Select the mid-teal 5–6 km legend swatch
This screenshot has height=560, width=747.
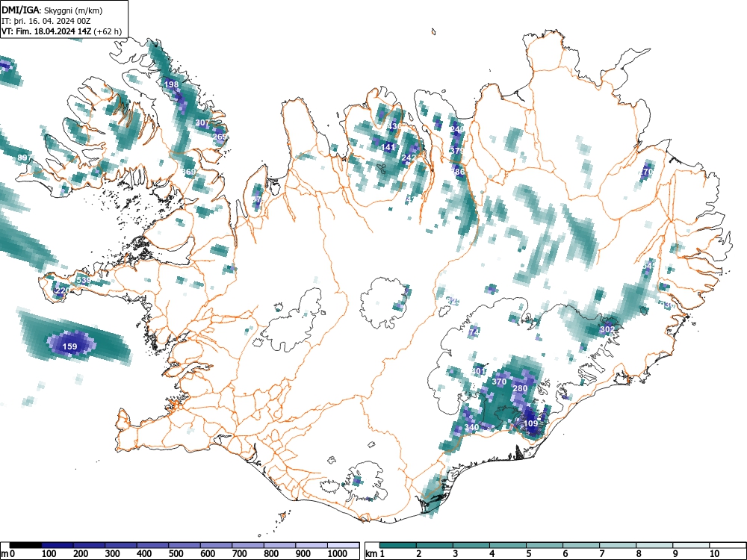(545, 545)
